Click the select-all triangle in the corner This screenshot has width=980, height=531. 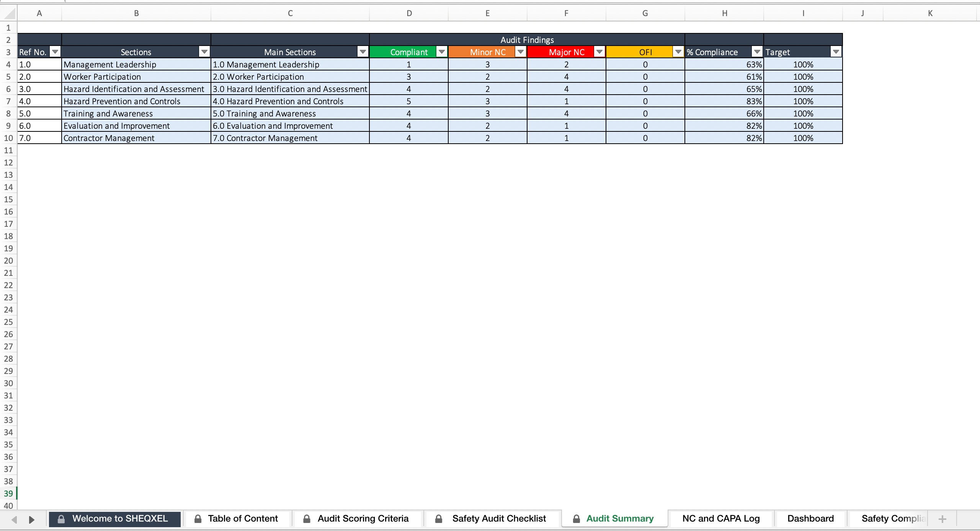click(x=8, y=13)
